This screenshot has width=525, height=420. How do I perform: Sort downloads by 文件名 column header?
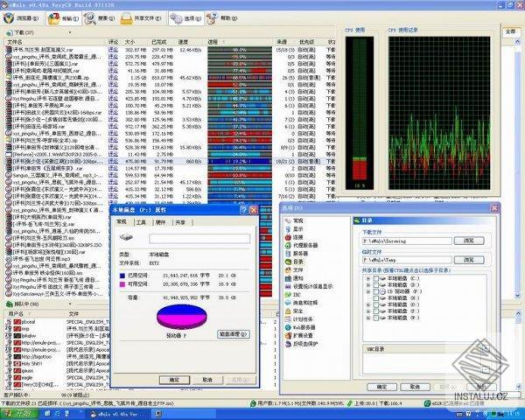(x=55, y=42)
